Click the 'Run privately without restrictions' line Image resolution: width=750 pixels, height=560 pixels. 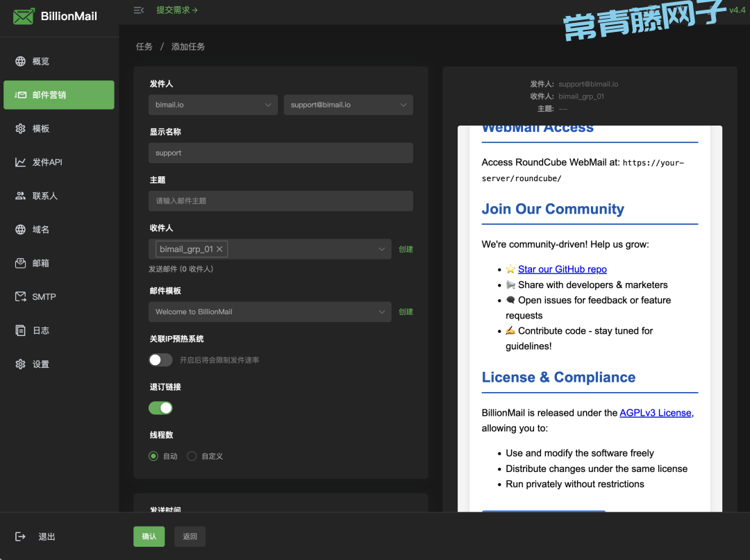(x=574, y=484)
